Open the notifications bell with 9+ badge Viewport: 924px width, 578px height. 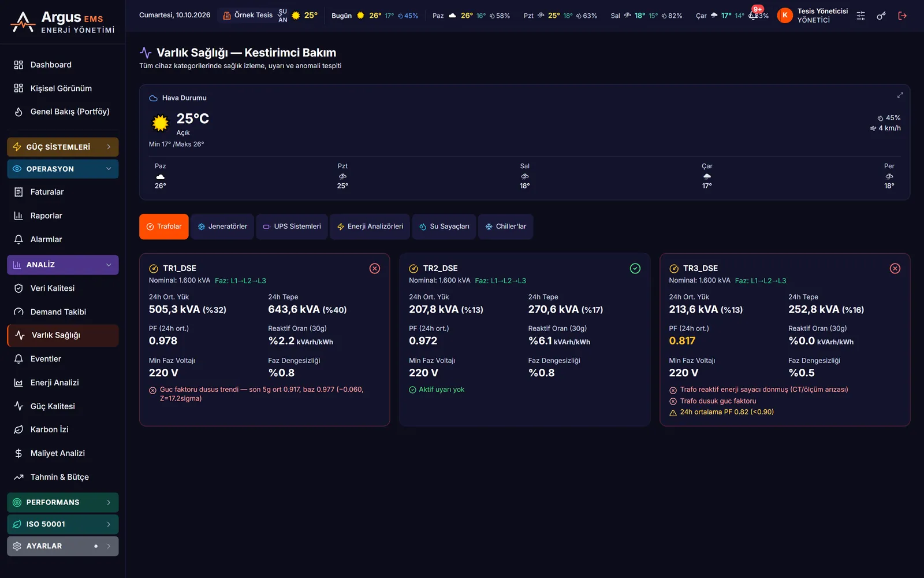754,14
